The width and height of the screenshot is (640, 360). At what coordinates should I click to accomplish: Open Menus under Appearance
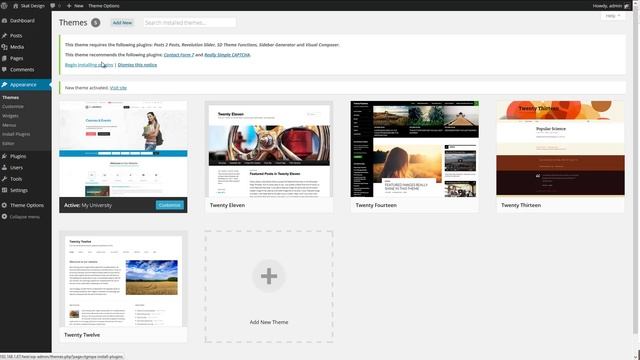(x=9, y=125)
